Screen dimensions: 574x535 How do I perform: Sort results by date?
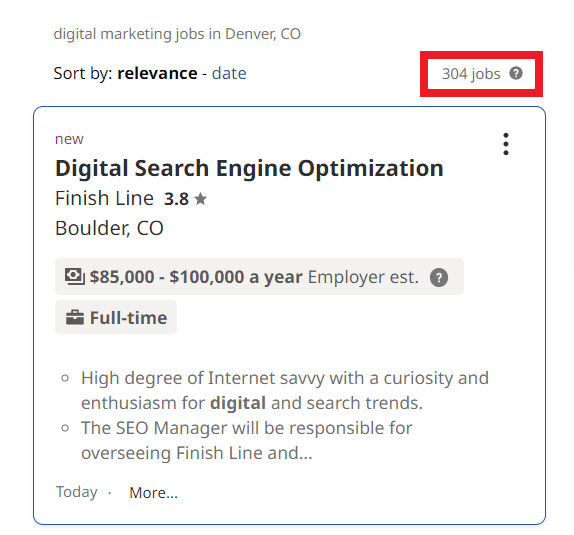tap(229, 73)
